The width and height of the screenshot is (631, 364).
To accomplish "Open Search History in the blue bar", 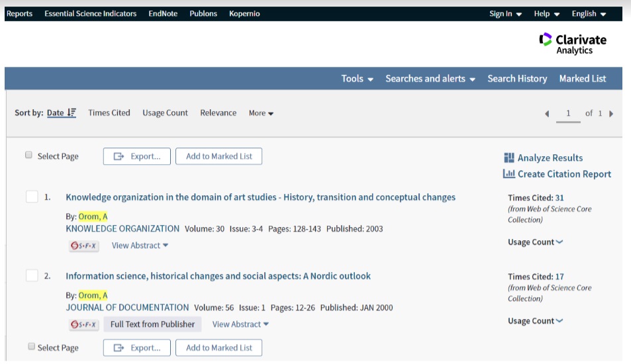I will click(x=517, y=79).
